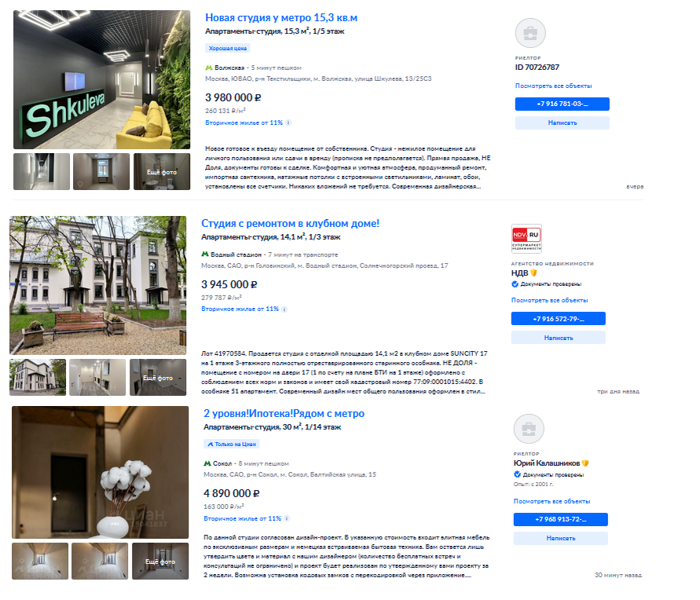
Task: Click the Сокол metro station icon
Action: click(207, 463)
